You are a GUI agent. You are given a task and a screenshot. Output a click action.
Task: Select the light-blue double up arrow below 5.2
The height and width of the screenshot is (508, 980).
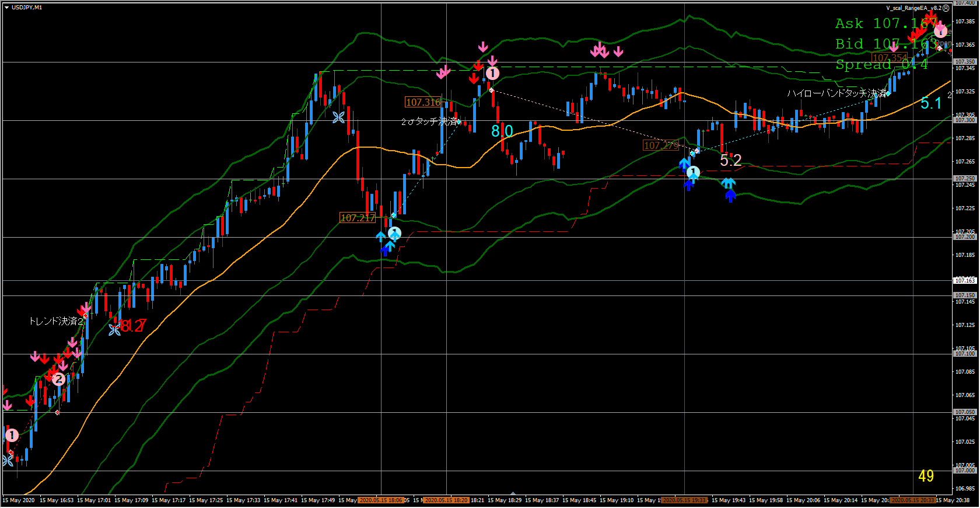pos(729,183)
